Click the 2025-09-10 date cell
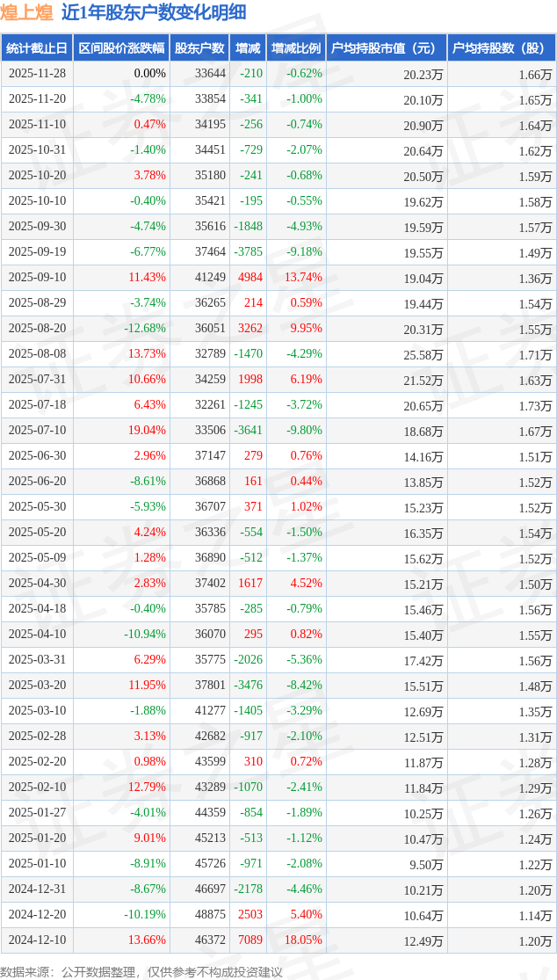Viewport: 557px width, 980px height. point(37,278)
